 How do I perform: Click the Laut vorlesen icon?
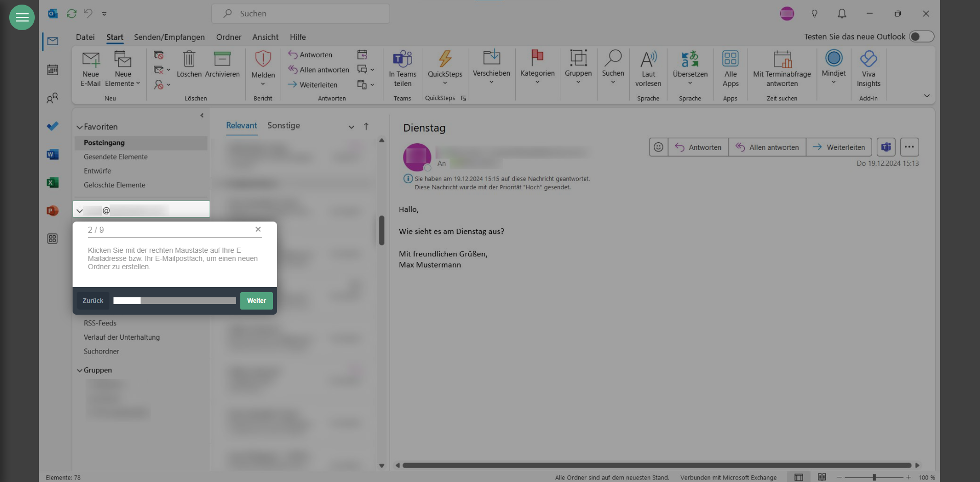[648, 59]
